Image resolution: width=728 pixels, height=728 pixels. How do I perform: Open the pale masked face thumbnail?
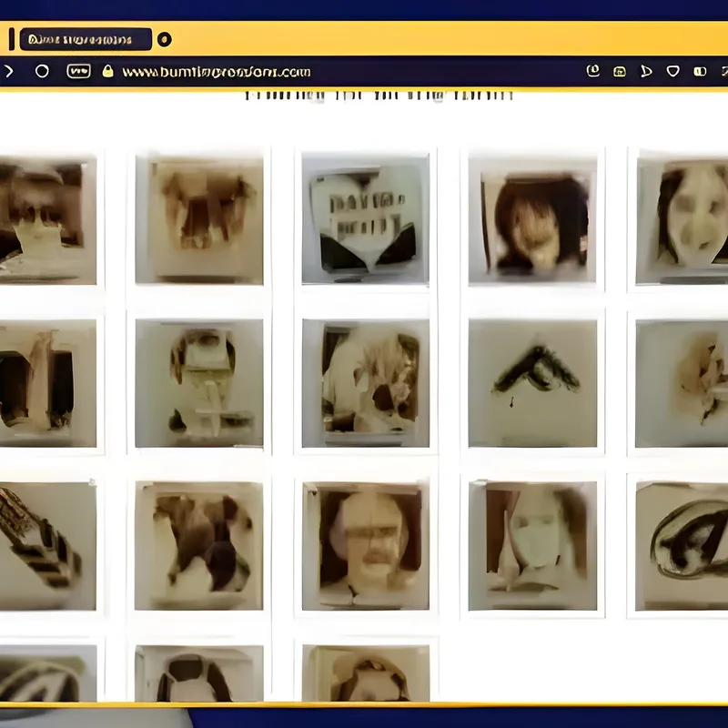click(x=532, y=545)
